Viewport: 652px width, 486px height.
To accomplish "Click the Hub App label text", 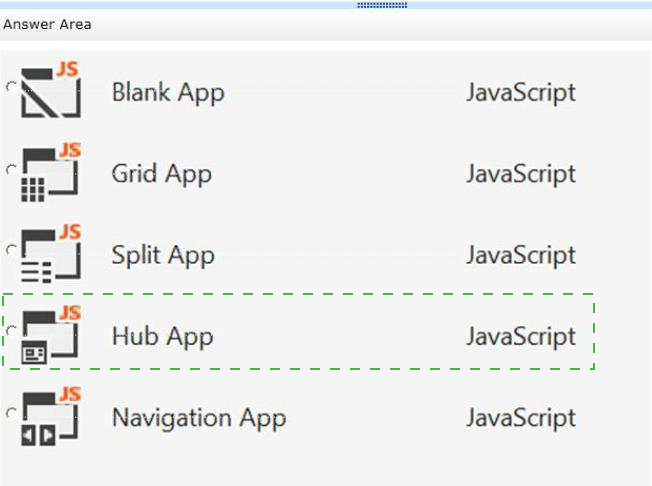I will pyautogui.click(x=163, y=337).
